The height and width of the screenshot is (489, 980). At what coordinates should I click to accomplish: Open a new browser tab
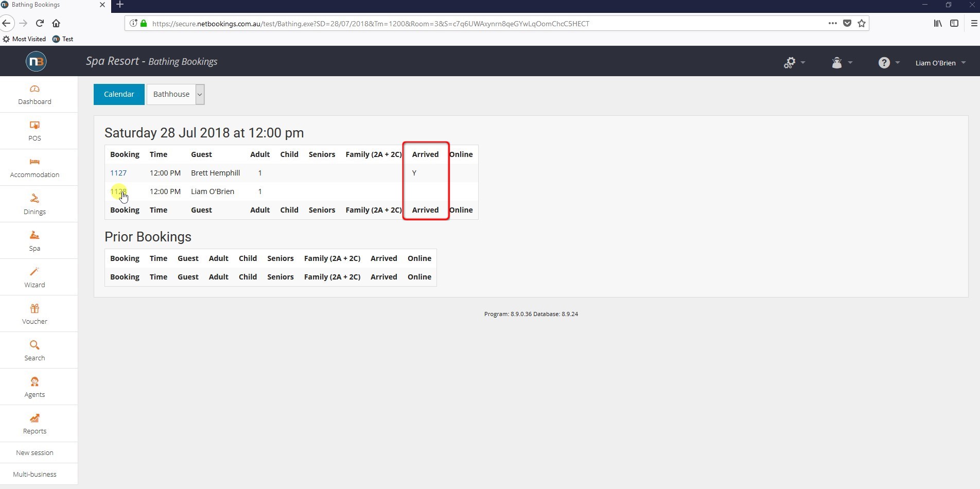[120, 5]
